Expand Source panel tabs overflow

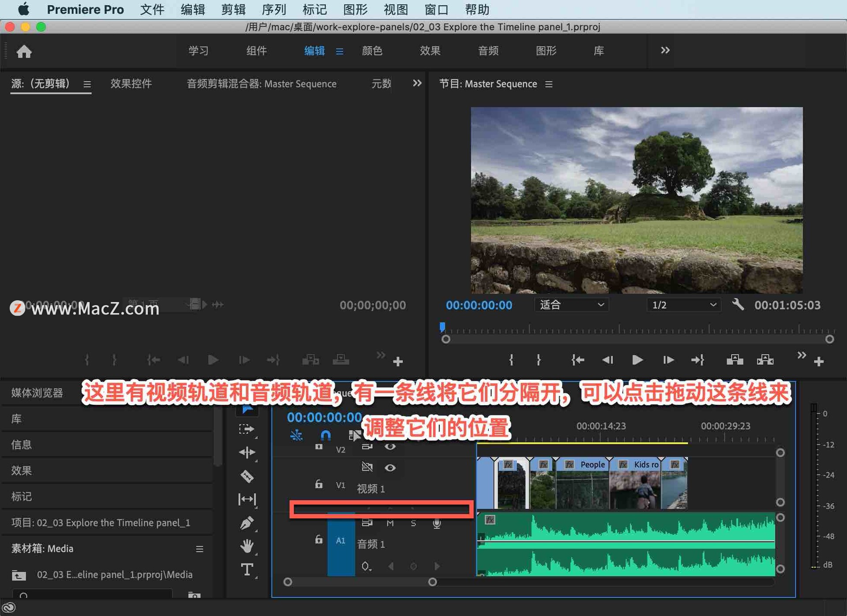coord(417,83)
